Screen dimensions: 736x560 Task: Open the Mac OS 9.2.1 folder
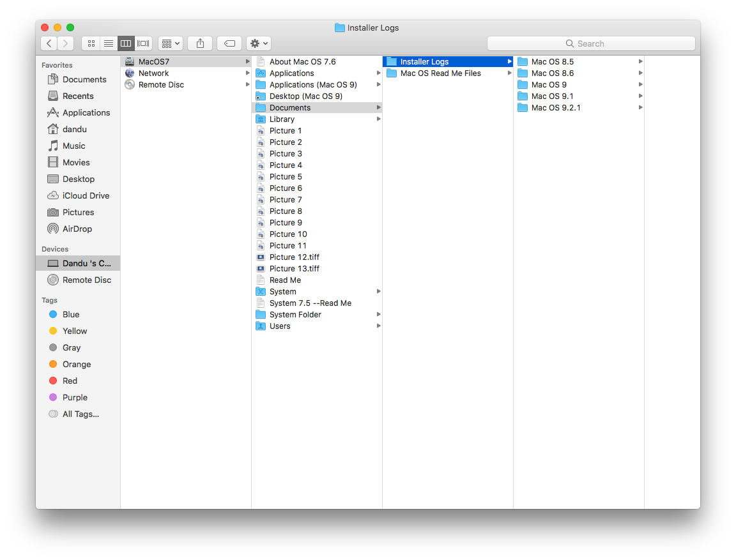pyautogui.click(x=579, y=107)
